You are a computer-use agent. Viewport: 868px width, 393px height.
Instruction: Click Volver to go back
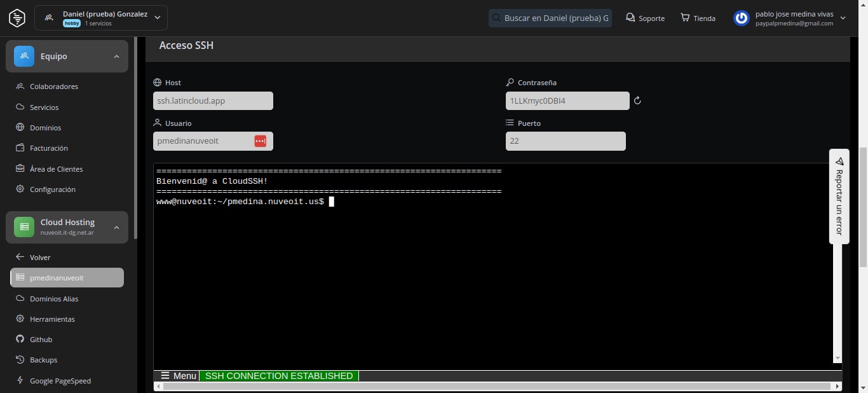pos(39,258)
